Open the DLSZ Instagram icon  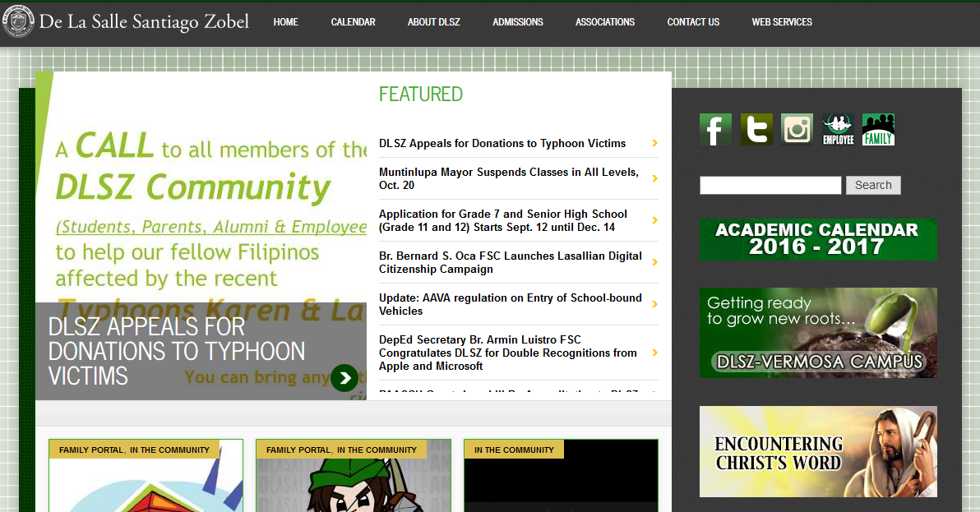(x=797, y=130)
